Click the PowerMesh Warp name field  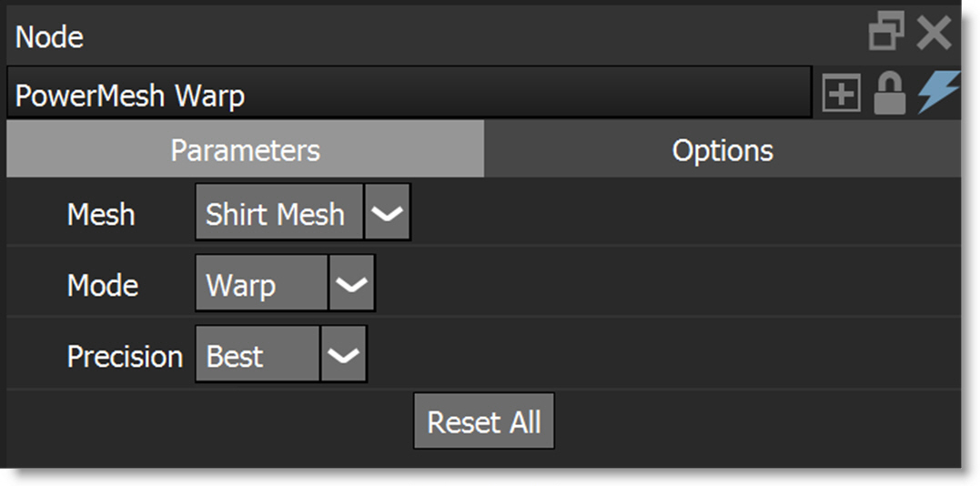coord(408,95)
